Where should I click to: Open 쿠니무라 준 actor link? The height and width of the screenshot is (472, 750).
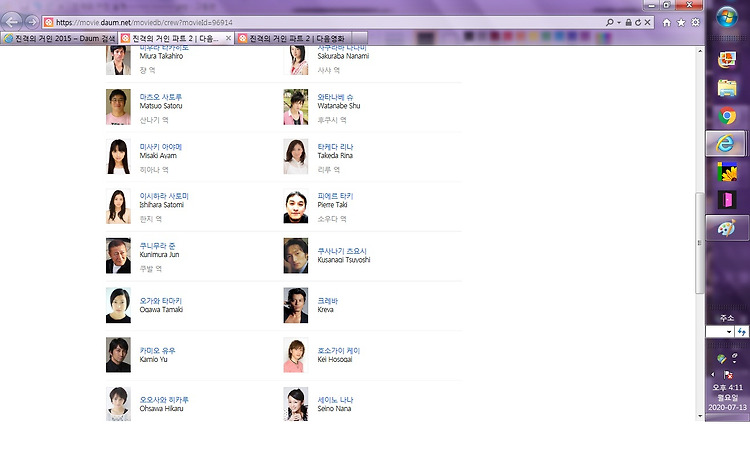point(157,246)
